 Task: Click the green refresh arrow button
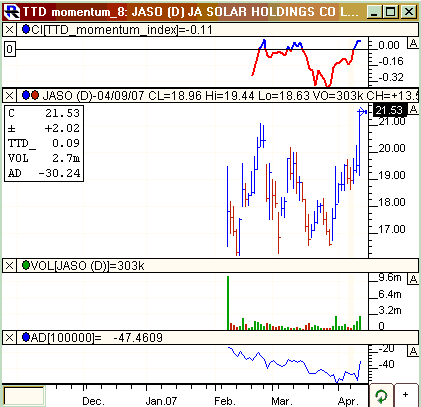tap(381, 396)
